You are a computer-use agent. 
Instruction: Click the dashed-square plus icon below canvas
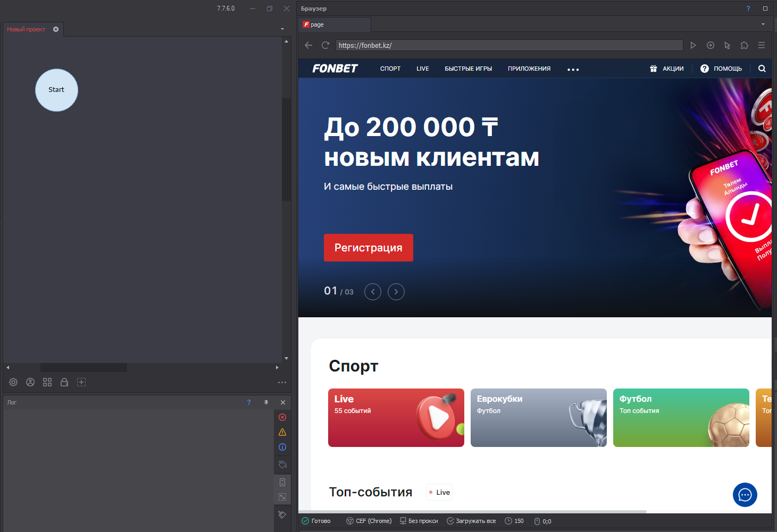point(81,382)
